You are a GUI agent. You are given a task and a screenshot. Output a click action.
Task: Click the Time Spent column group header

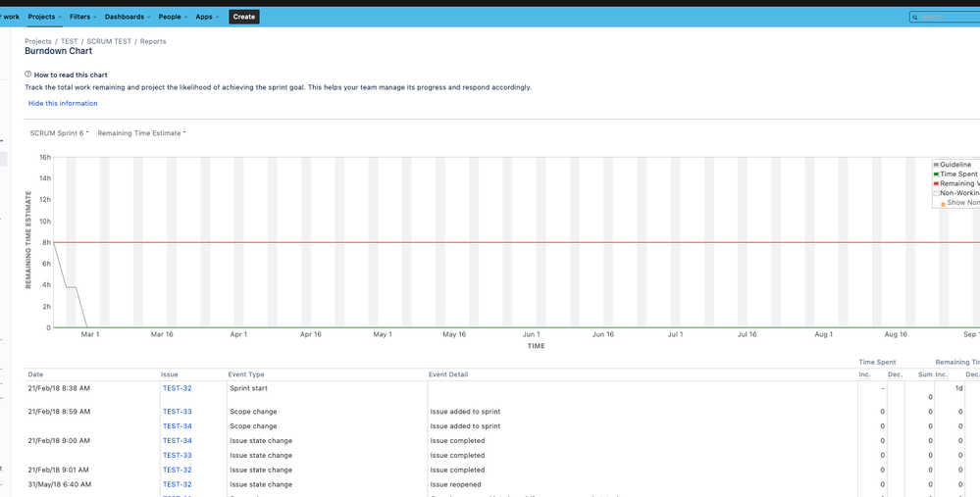[x=877, y=362]
